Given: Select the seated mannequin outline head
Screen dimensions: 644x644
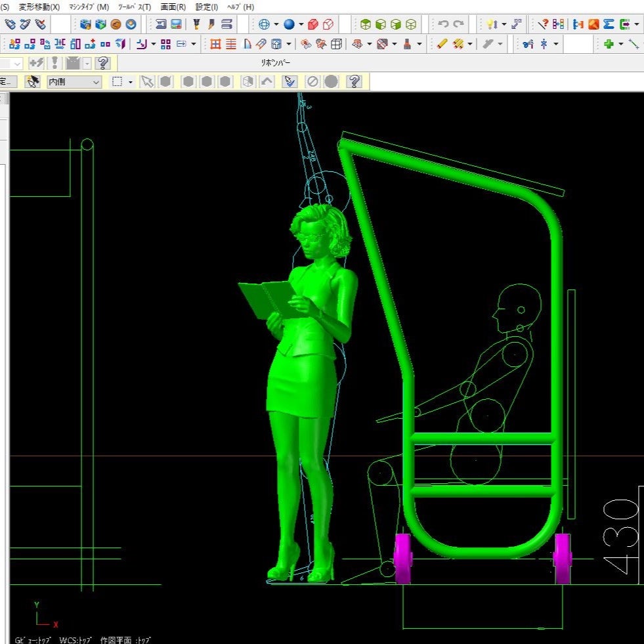Looking at the screenshot, I should coord(518,309).
